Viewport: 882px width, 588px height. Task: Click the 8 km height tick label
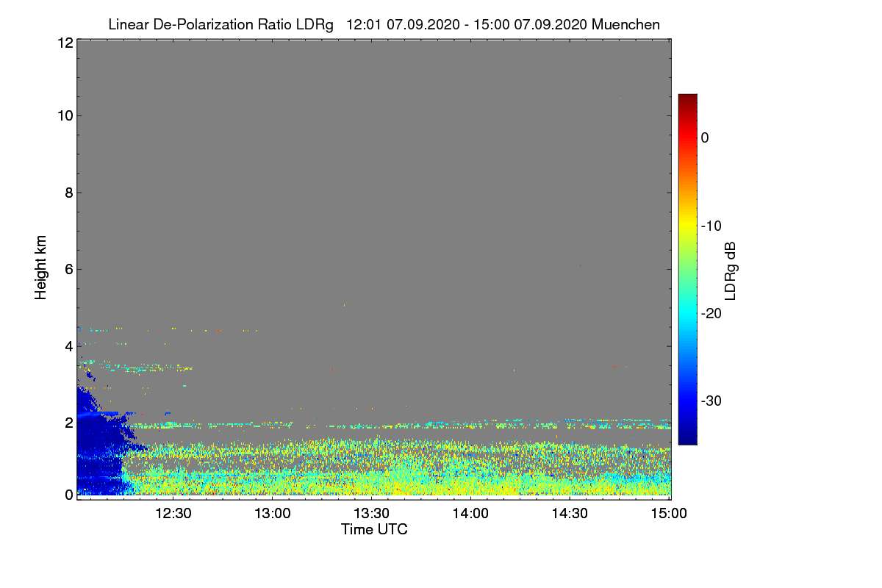(67, 193)
